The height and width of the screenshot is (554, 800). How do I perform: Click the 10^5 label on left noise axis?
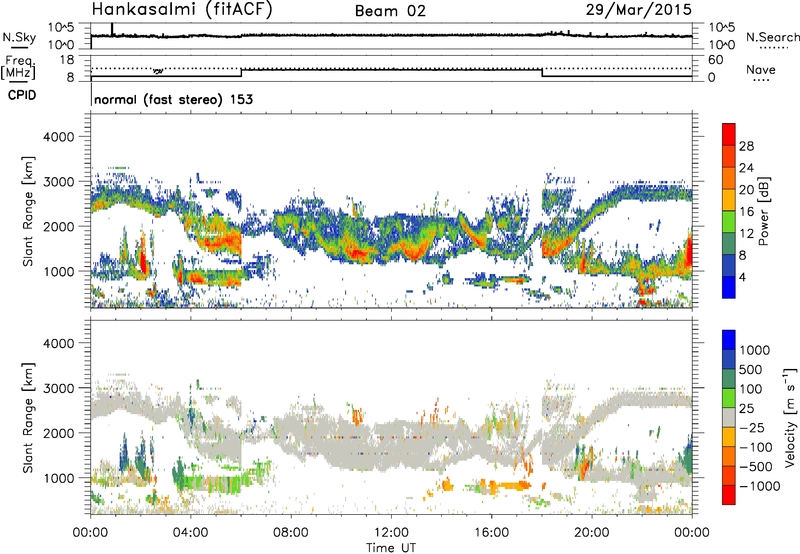point(61,28)
